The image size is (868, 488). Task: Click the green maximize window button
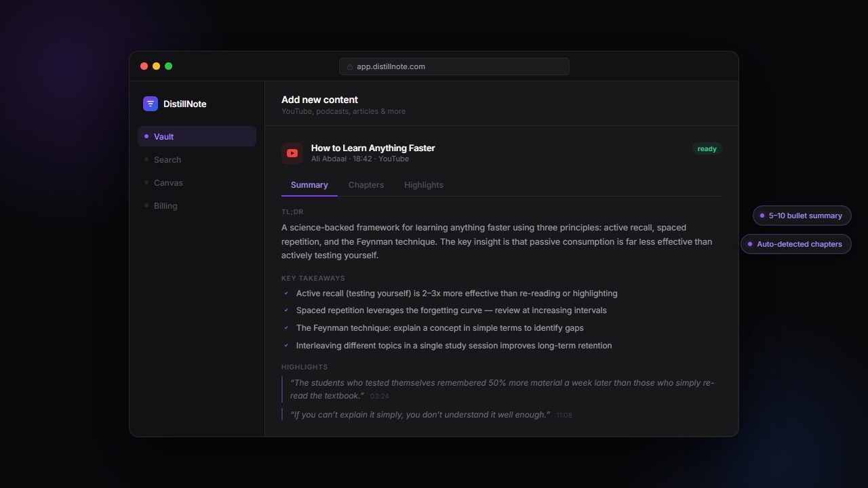point(168,66)
